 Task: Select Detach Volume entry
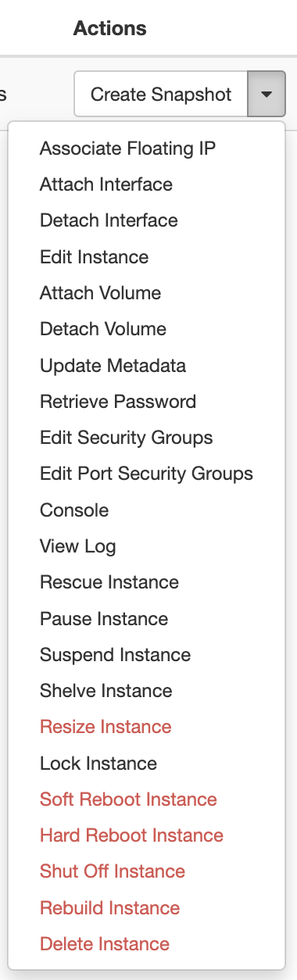coord(103,329)
